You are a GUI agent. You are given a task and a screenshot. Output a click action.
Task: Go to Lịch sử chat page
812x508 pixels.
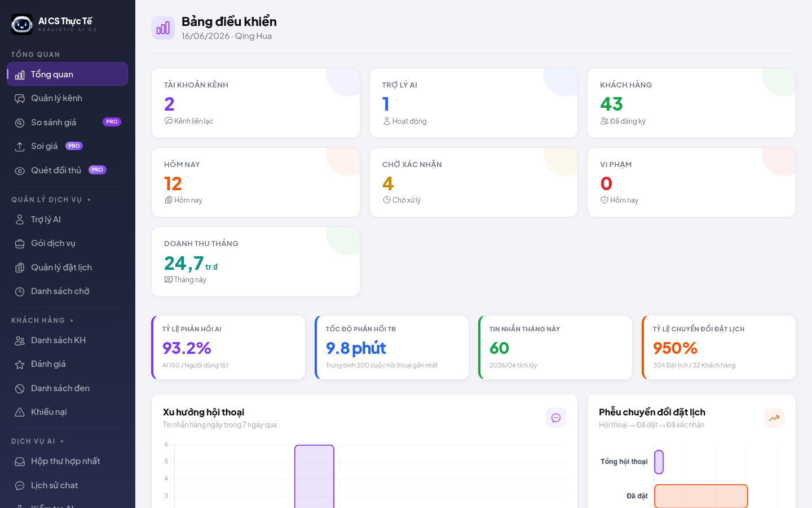pos(68,485)
